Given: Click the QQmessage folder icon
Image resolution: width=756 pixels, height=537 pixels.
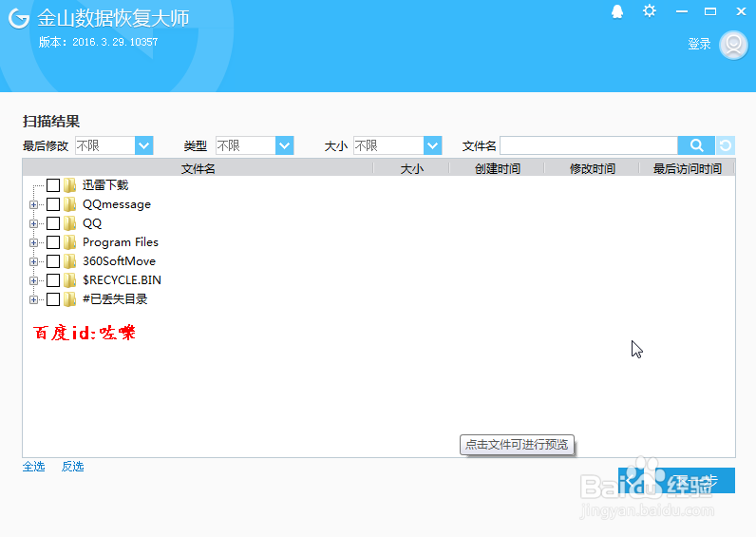Looking at the screenshot, I should pyautogui.click(x=70, y=204).
